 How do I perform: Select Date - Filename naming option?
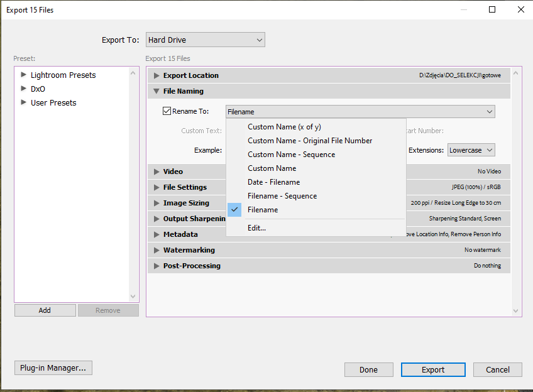click(x=273, y=182)
